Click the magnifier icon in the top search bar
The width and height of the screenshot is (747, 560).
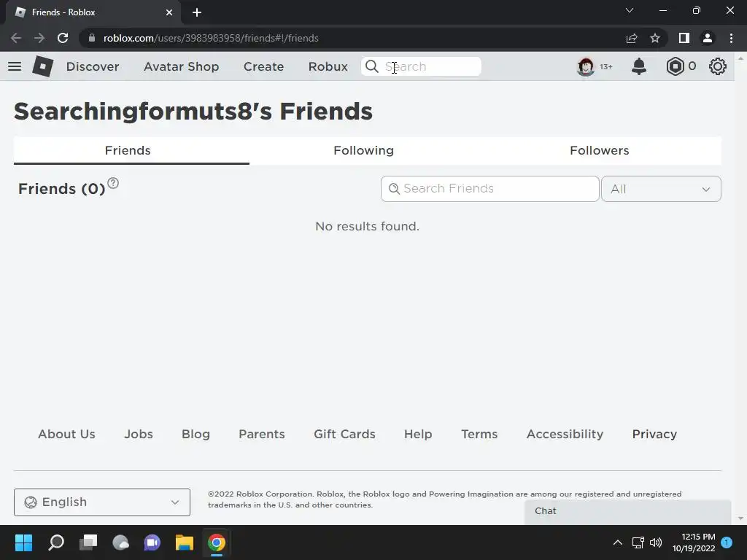(371, 66)
